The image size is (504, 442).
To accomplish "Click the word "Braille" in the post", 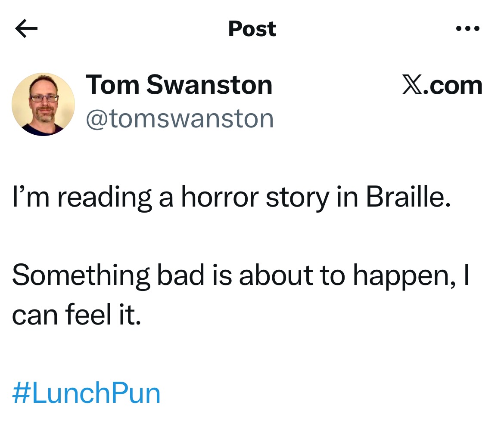I will pyautogui.click(x=408, y=198).
